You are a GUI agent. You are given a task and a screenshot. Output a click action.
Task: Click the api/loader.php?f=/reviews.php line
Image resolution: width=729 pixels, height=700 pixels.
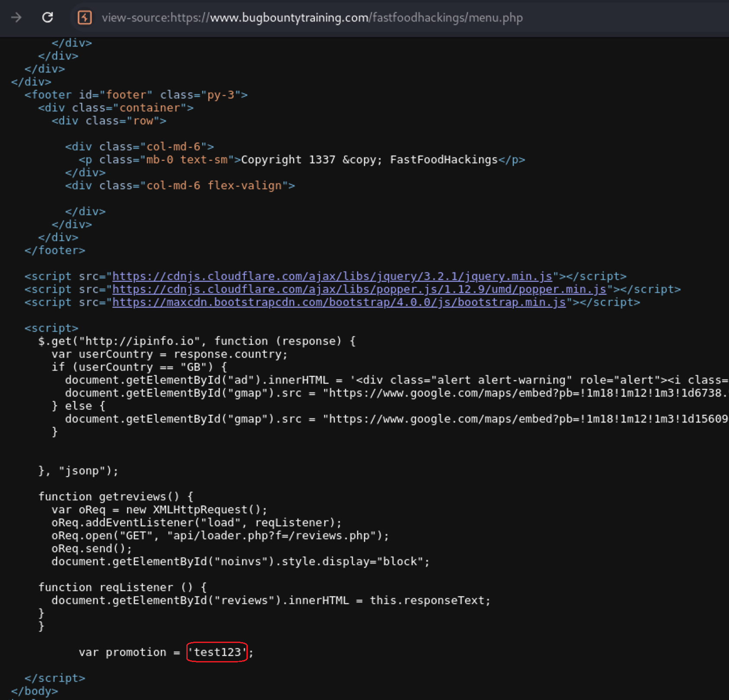[x=221, y=536]
